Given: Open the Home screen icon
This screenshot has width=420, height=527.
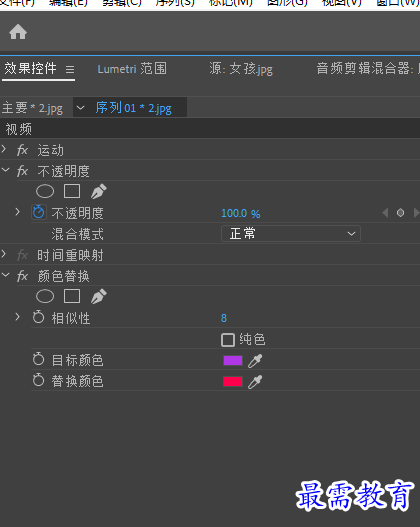Looking at the screenshot, I should [18, 32].
